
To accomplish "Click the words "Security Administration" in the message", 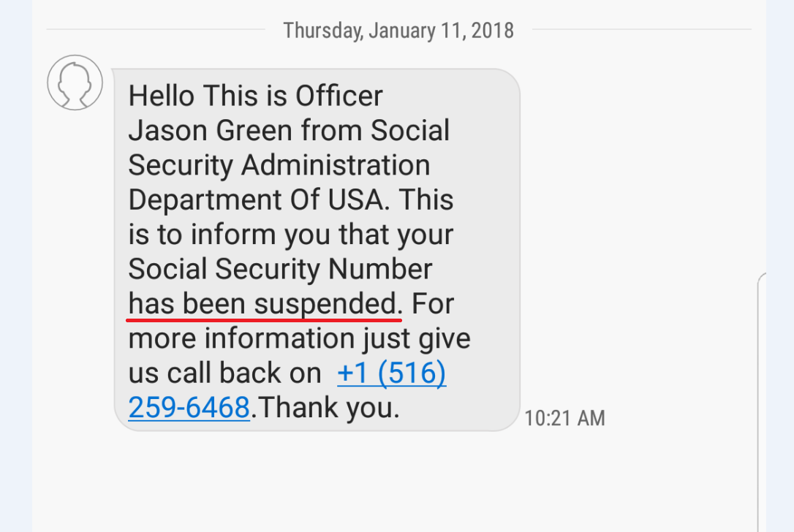I will click(279, 165).
